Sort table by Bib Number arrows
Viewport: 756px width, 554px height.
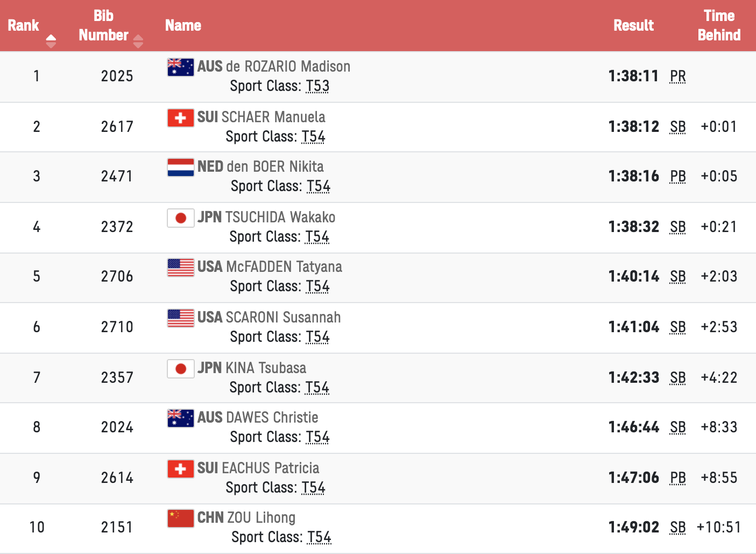(x=138, y=41)
